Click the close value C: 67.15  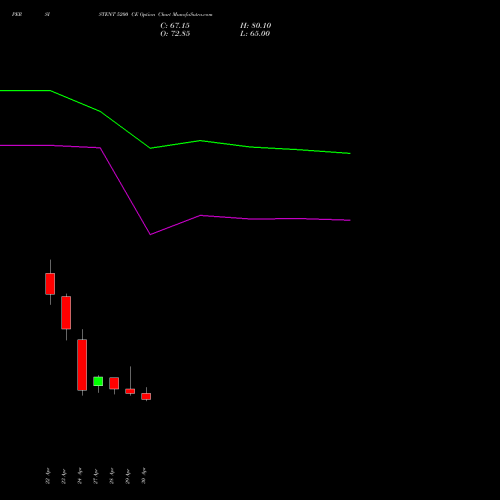pos(175,26)
